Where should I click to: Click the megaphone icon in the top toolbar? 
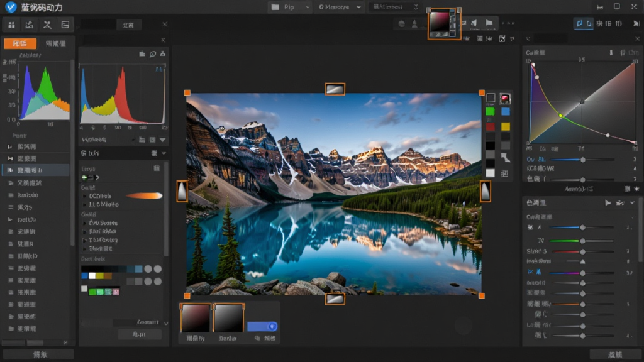click(474, 23)
